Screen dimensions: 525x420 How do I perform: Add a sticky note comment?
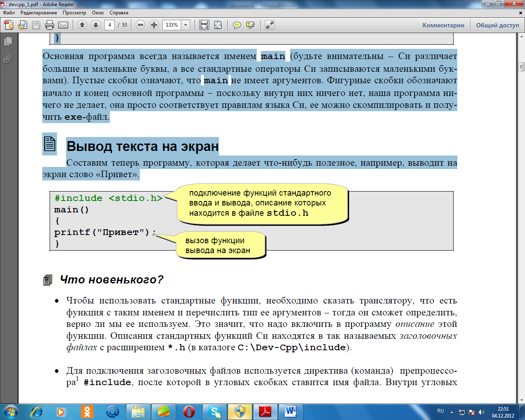[x=237, y=25]
